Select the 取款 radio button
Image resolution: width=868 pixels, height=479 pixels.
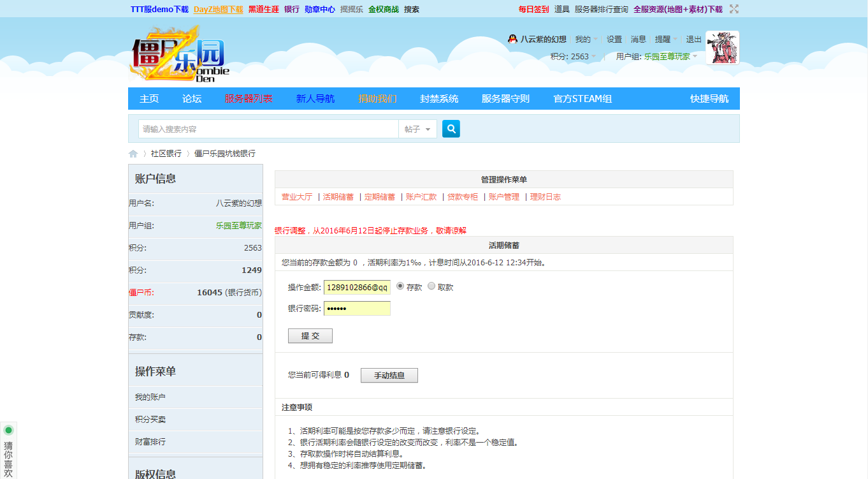[431, 286]
